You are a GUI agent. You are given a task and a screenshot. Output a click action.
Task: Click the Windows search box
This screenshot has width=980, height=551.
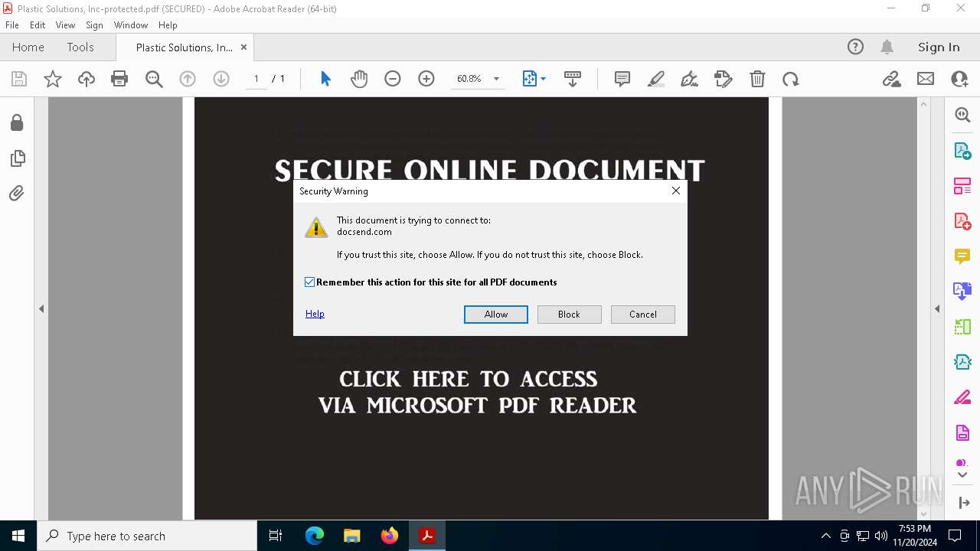147,536
